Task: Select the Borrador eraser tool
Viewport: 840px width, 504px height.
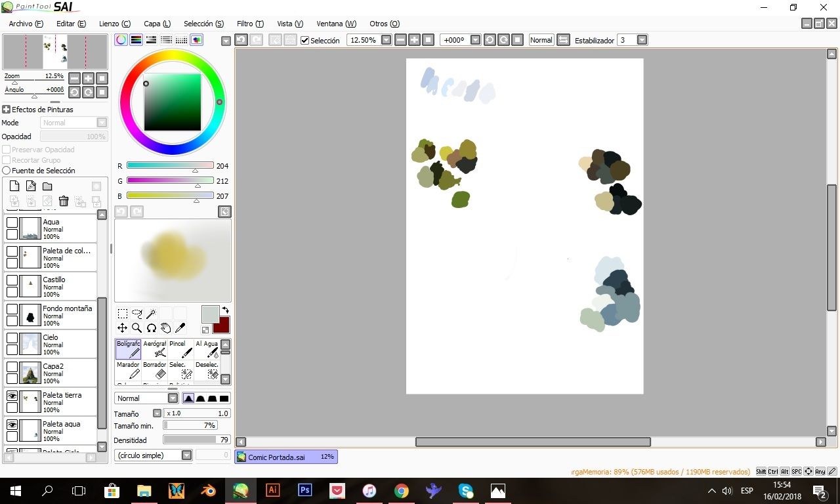Action: [154, 370]
